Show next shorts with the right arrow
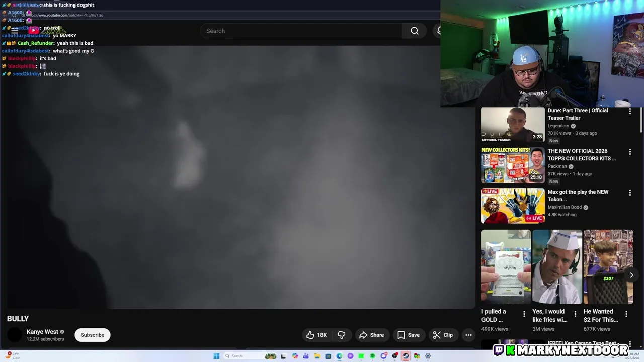Image resolution: width=644 pixels, height=362 pixels. [631, 275]
